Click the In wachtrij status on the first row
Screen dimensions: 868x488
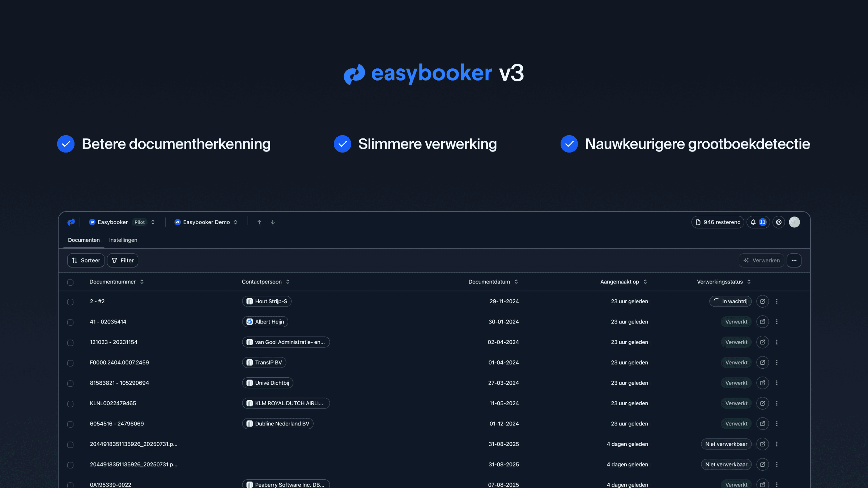(730, 301)
